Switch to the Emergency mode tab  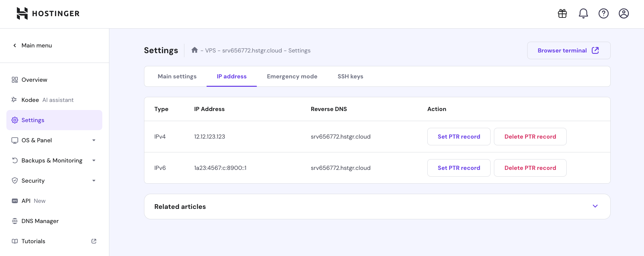tap(292, 76)
